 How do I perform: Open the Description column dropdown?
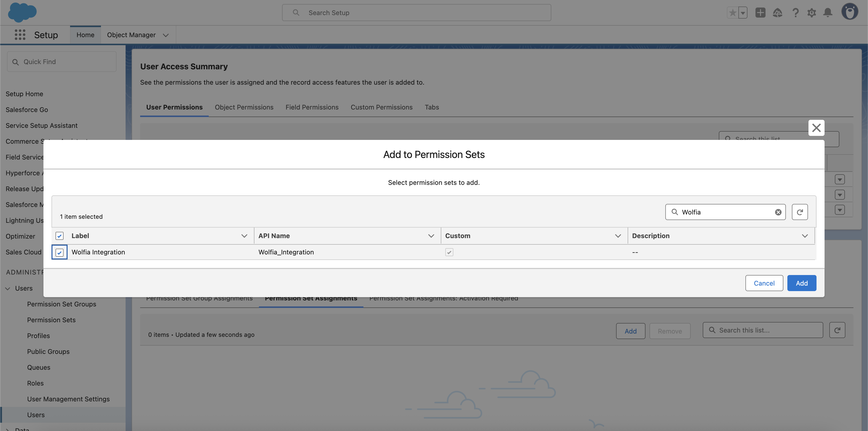pos(805,236)
